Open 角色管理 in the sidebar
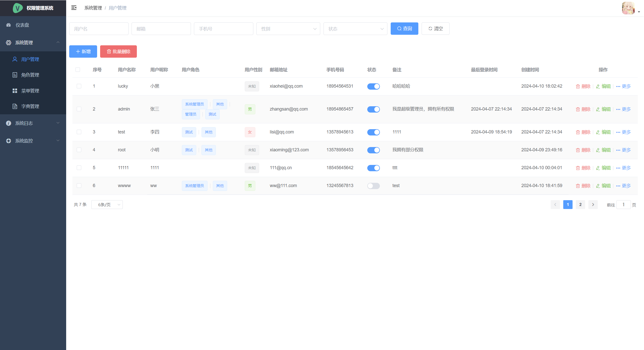Viewport: 644px width, 350px height. coord(30,75)
